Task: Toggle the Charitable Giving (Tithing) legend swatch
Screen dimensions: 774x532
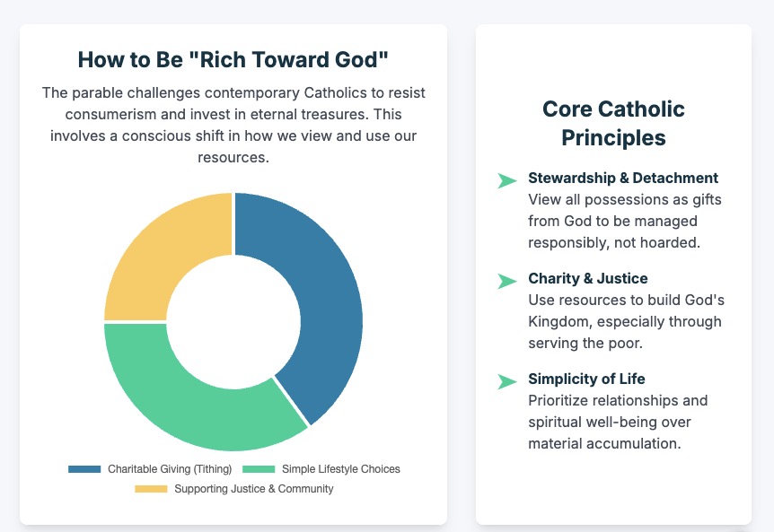Action: [84, 469]
